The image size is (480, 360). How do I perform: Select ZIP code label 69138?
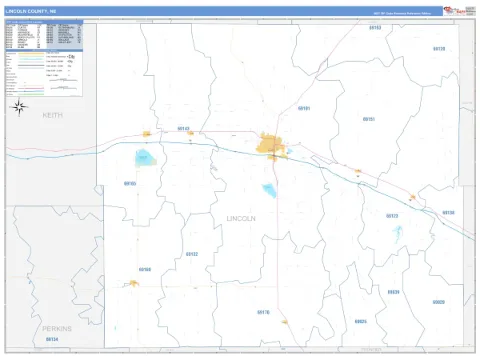(x=448, y=213)
